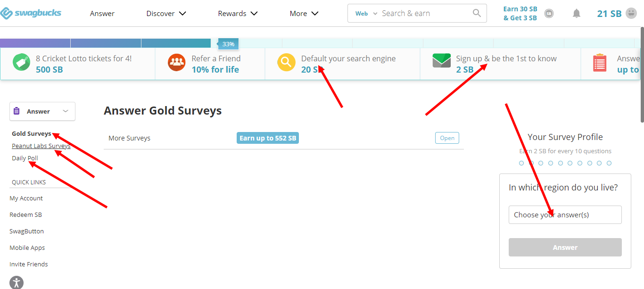Open the Web search type dropdown

[366, 14]
